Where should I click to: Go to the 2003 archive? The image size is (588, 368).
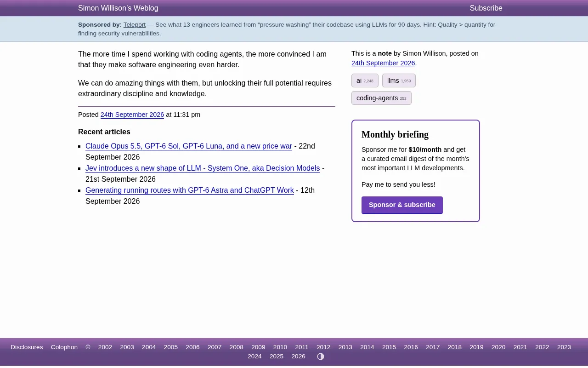click(127, 347)
